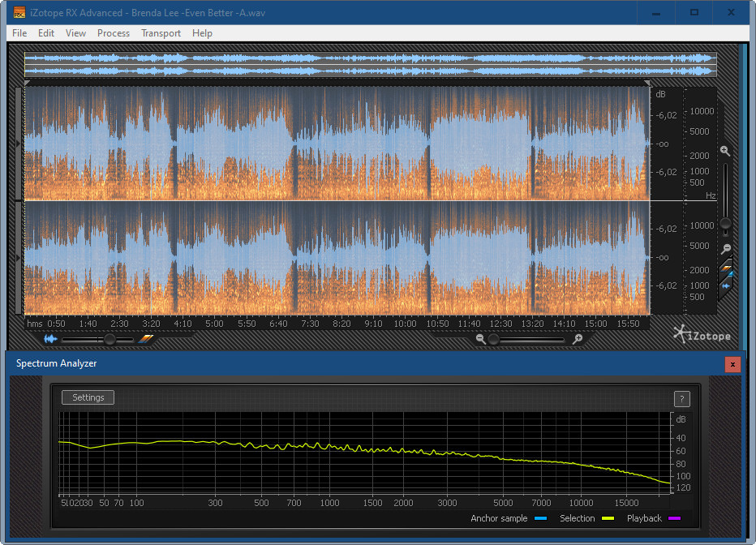This screenshot has width=756, height=545.
Task: Click the horizontal zoom-in magnifier icon
Action: click(x=578, y=340)
